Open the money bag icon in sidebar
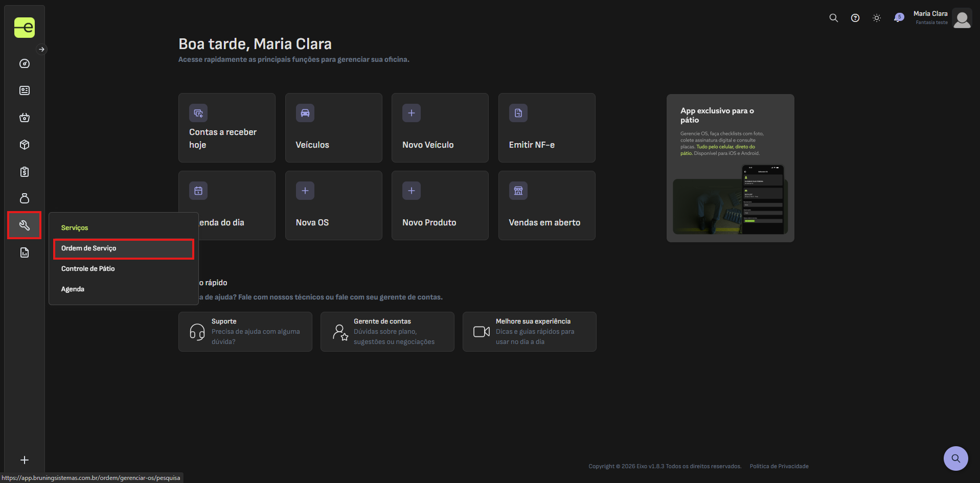This screenshot has width=980, height=483. pyautogui.click(x=25, y=198)
